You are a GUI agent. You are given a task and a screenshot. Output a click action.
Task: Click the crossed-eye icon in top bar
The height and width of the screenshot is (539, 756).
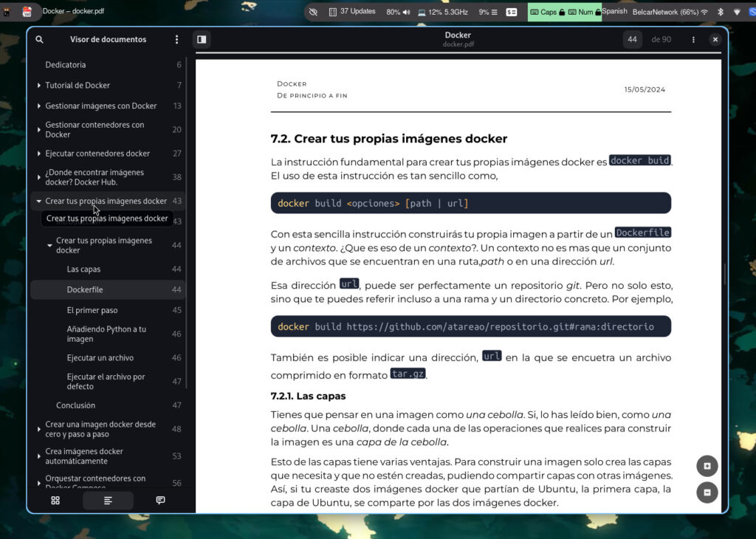coord(313,12)
